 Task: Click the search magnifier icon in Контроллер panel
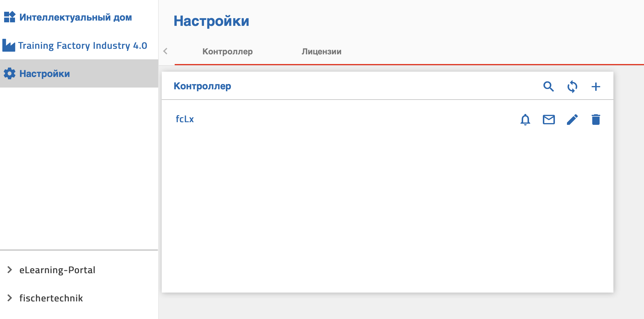548,87
